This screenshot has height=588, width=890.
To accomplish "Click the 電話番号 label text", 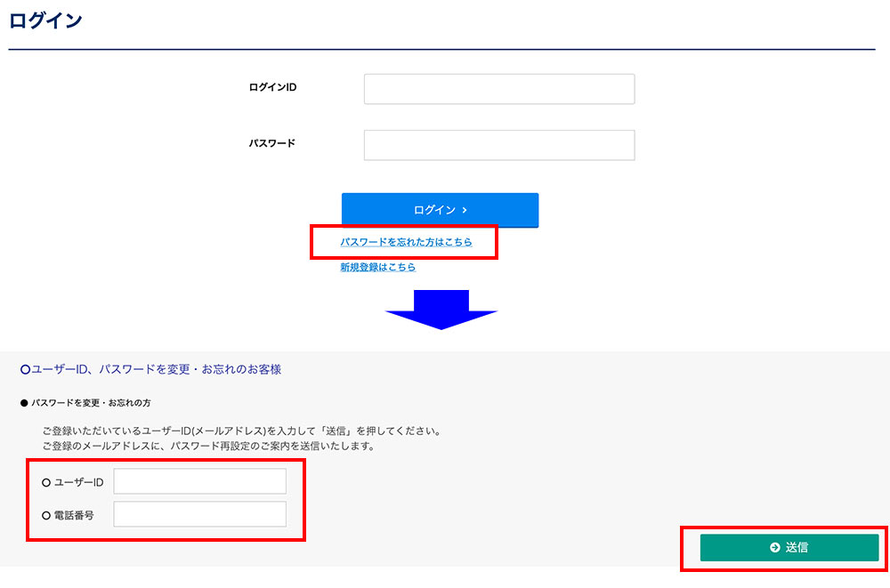I will pyautogui.click(x=75, y=515).
